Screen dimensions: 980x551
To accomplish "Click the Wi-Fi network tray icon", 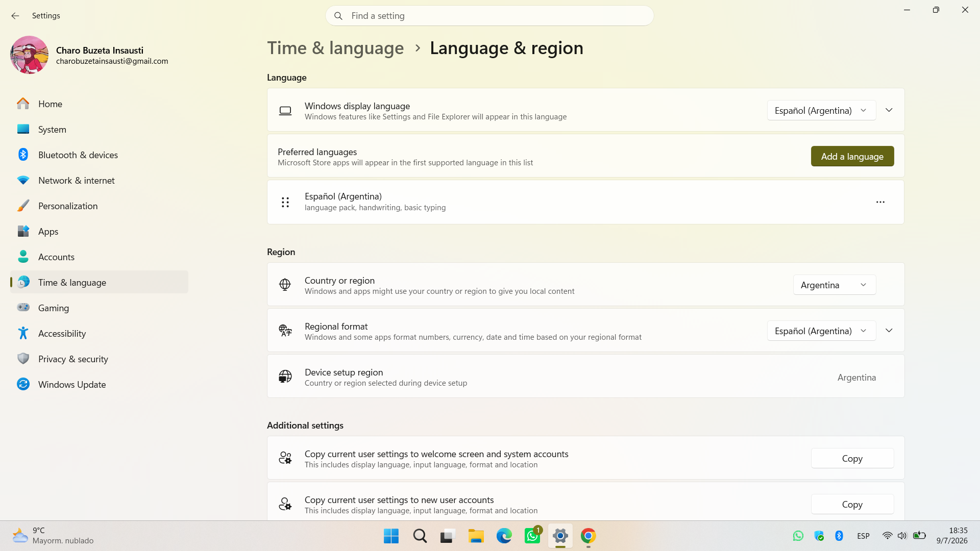I will [x=888, y=536].
